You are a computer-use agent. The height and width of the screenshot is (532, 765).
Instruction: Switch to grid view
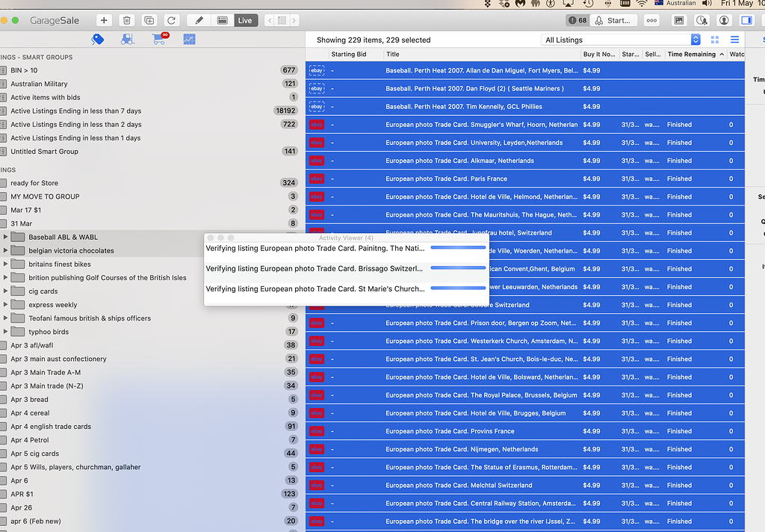[715, 40]
